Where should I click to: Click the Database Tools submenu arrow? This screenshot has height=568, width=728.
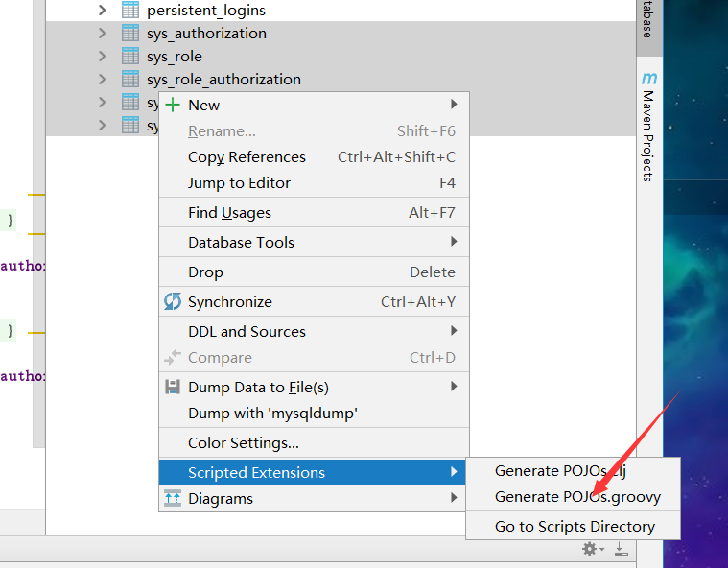coord(454,242)
